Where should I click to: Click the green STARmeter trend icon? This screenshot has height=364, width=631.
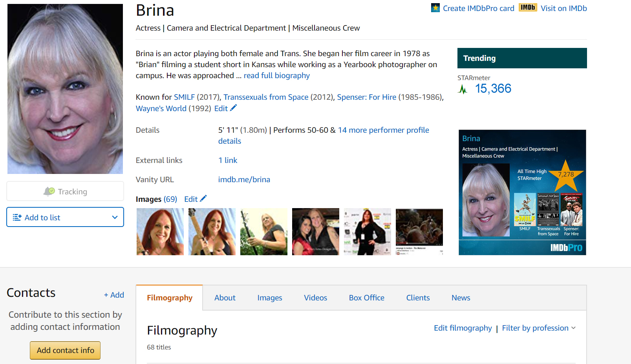click(x=463, y=89)
